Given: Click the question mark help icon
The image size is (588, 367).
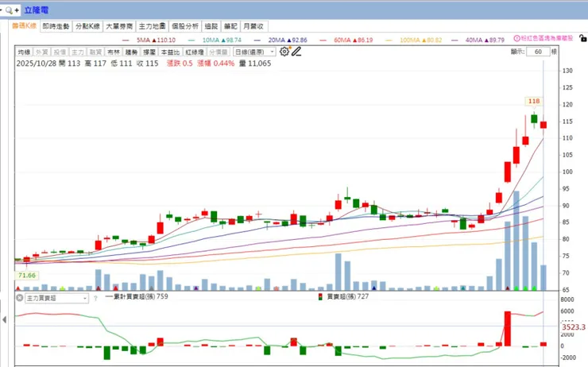Looking at the screenshot, I should coord(95,299).
